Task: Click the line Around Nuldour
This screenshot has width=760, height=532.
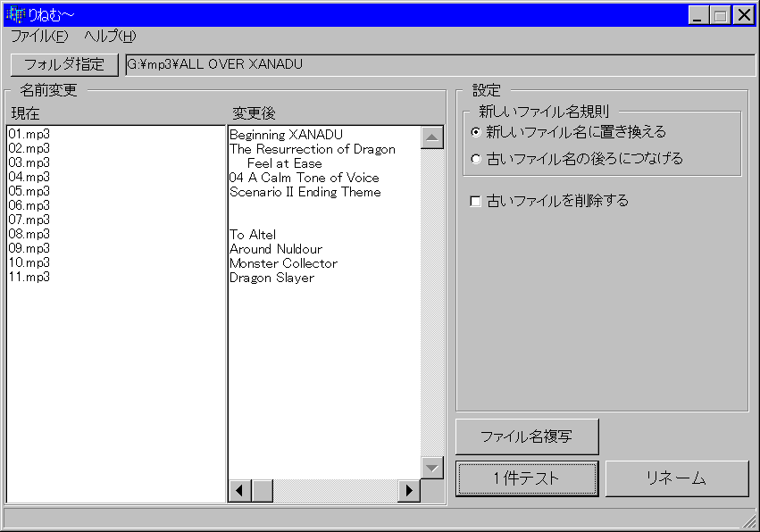Action: pyautogui.click(x=276, y=249)
